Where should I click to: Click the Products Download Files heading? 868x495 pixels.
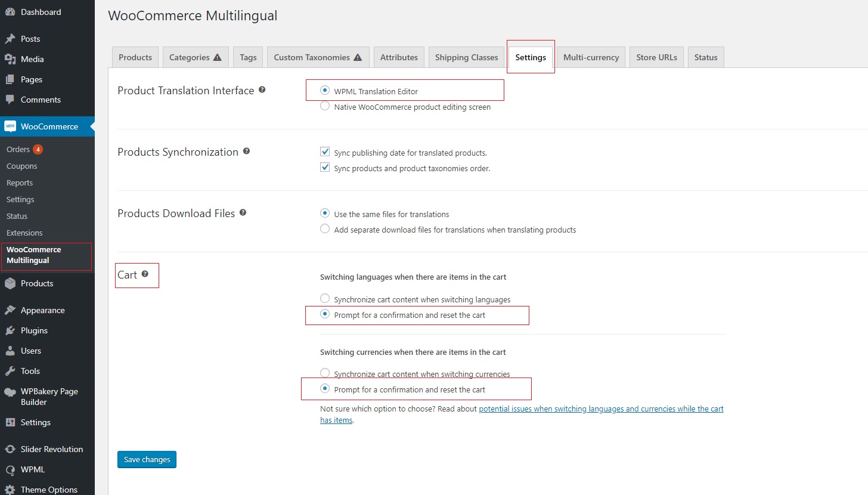(x=176, y=214)
